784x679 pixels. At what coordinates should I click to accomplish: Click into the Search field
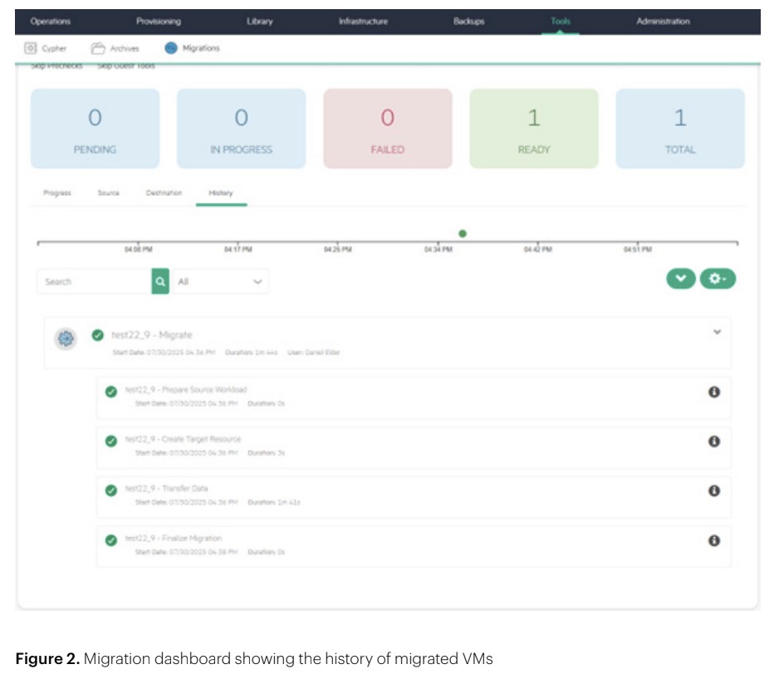[94, 281]
